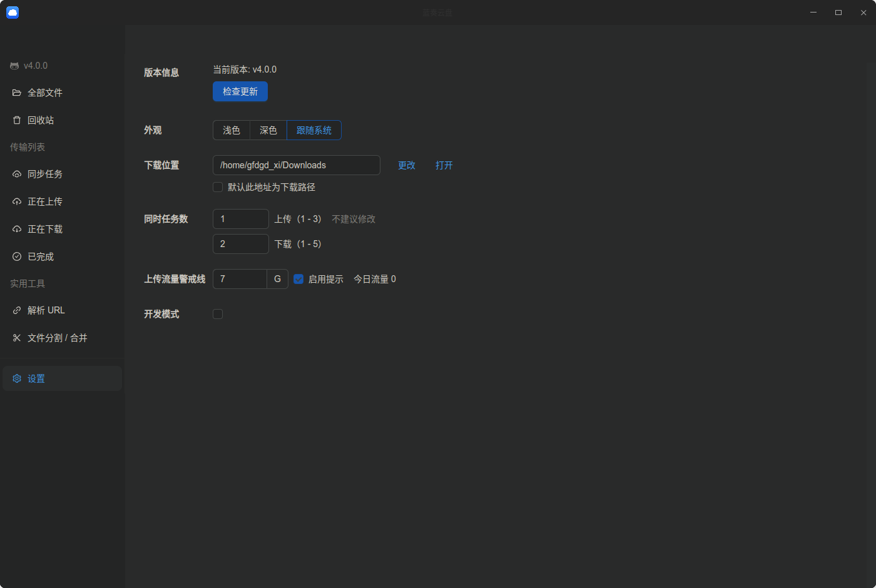Select 设置 in the sidebar
This screenshot has width=876, height=588.
tap(63, 378)
